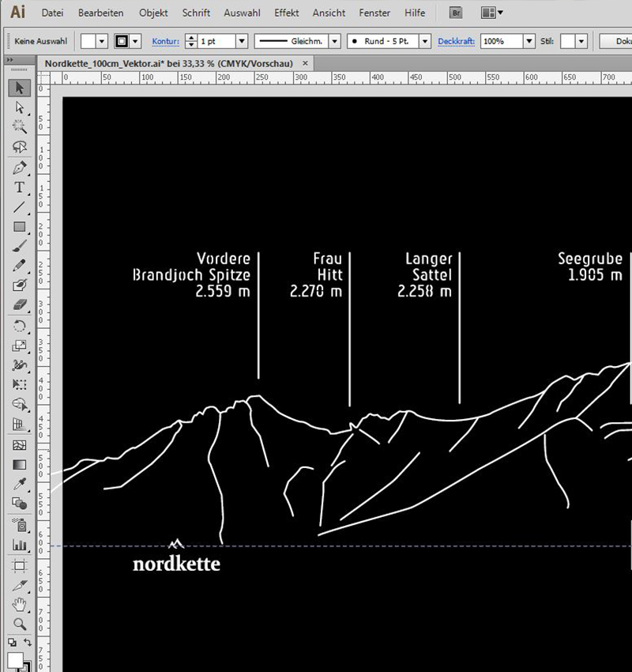
Task: Open the Deckkraft transparency panel link
Action: tap(457, 42)
